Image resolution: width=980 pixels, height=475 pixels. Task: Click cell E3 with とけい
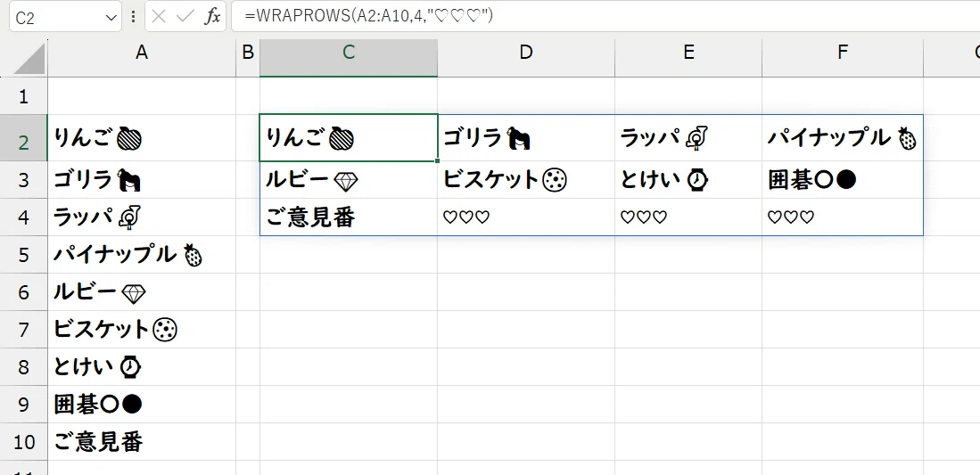coord(688,180)
